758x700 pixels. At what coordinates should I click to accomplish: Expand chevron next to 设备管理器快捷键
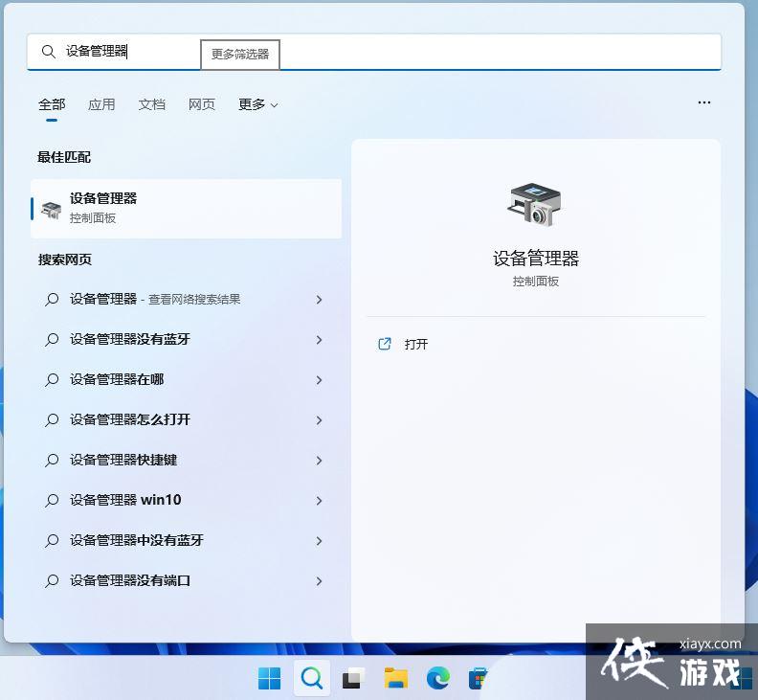point(319,460)
